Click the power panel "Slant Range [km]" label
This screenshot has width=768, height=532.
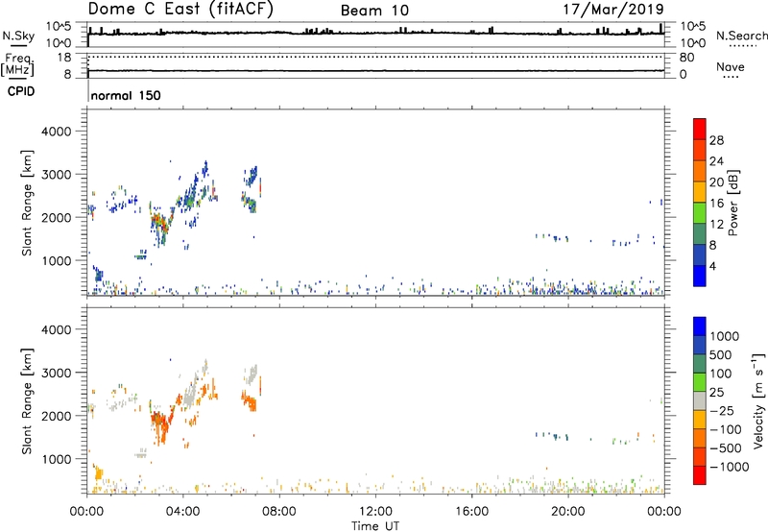pos(27,203)
